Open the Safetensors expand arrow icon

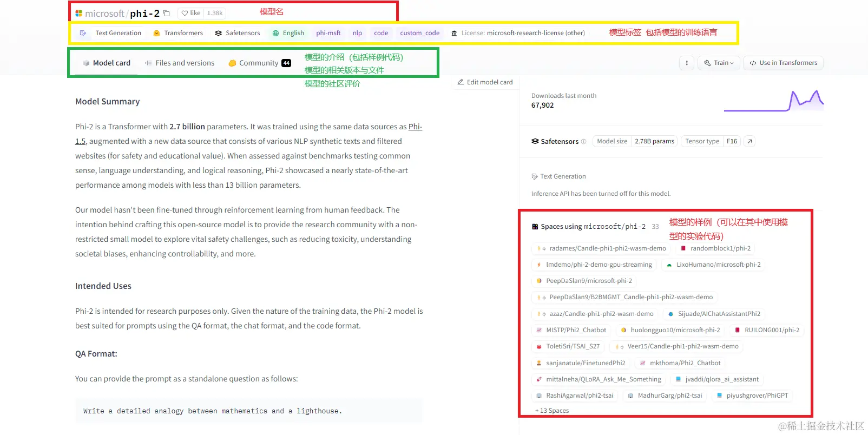[749, 141]
